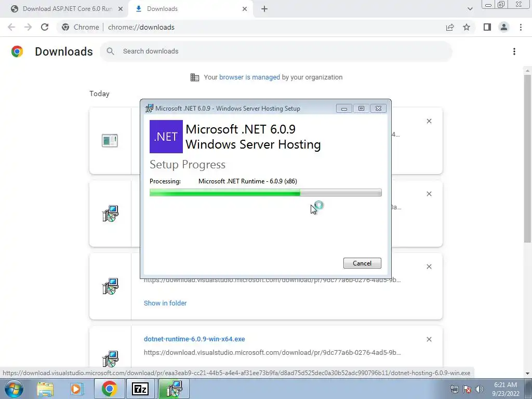Open the Downloads page more-actions menu

point(514,51)
